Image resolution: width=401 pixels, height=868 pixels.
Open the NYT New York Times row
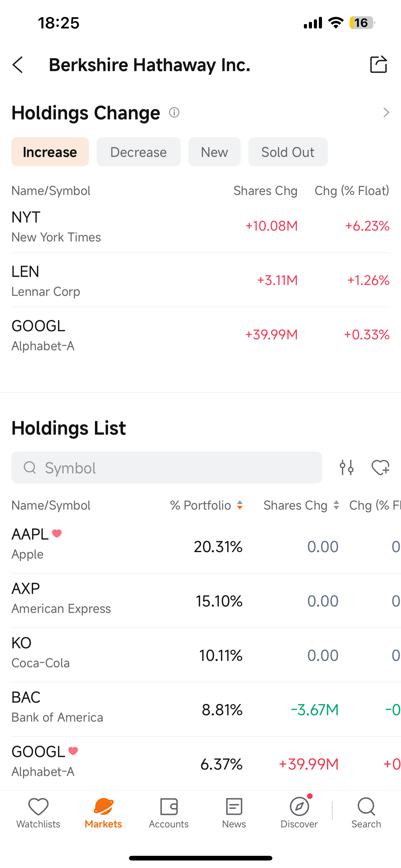click(200, 227)
